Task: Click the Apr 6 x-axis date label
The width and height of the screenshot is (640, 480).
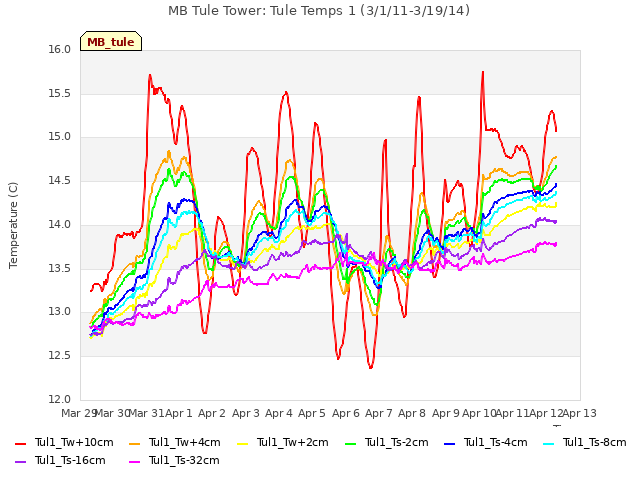Action: pyautogui.click(x=346, y=413)
